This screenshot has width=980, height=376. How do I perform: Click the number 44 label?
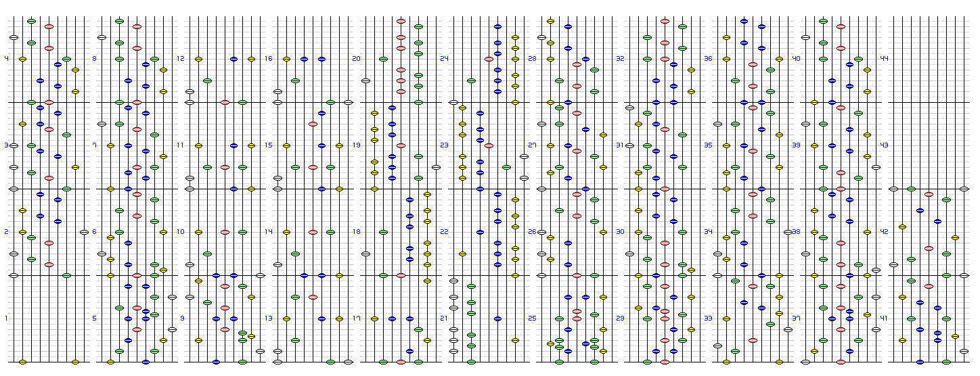coord(884,59)
